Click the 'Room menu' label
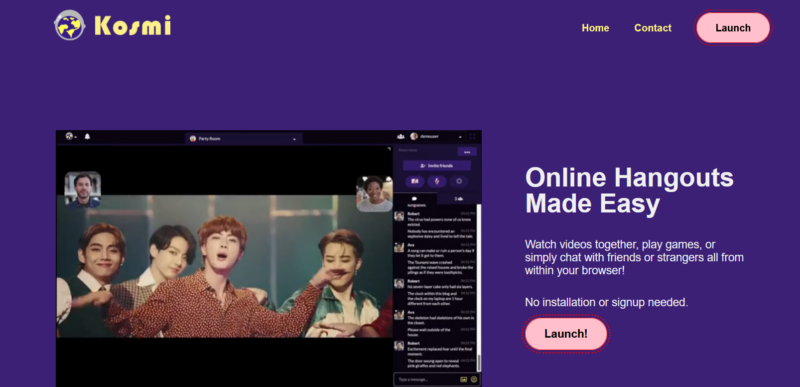Viewport: 800px width, 387px height. (x=408, y=150)
